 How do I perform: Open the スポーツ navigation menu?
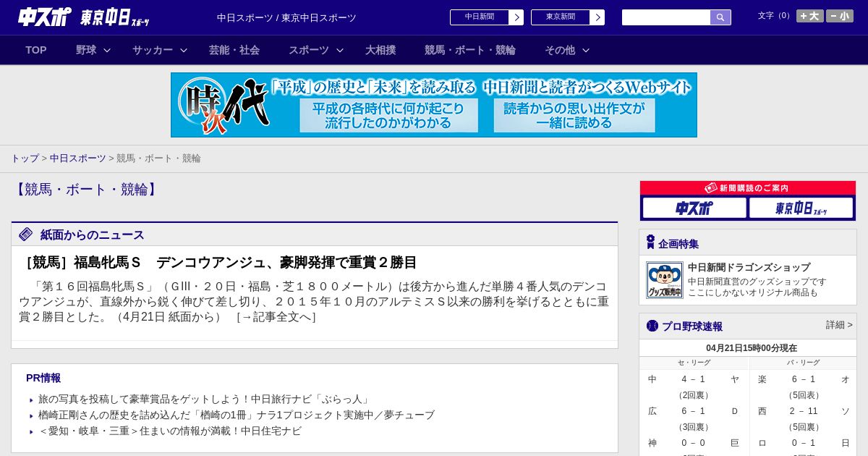tap(309, 50)
